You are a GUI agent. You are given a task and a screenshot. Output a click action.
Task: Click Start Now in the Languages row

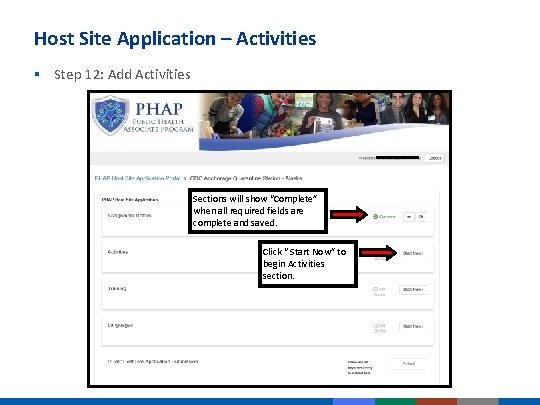[x=413, y=326]
